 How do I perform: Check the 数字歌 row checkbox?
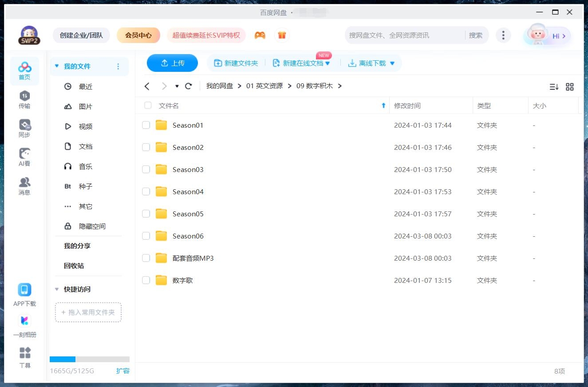click(x=146, y=280)
